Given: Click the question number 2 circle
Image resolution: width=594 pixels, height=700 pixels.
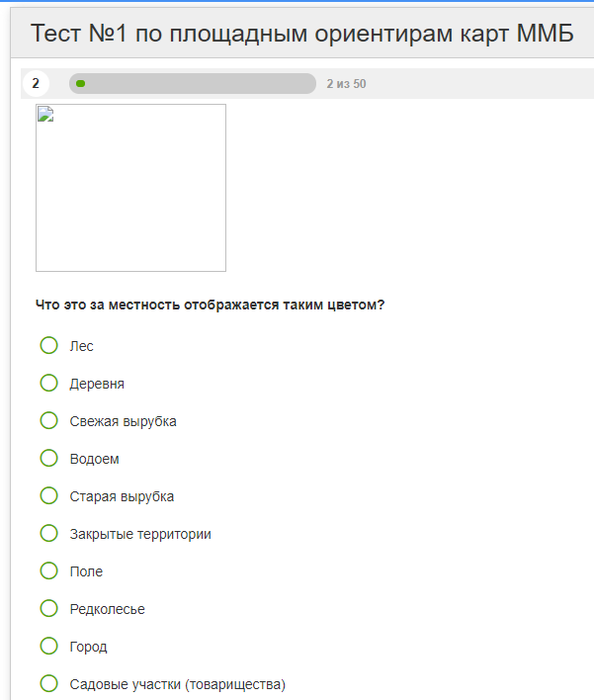Looking at the screenshot, I should 36,83.
